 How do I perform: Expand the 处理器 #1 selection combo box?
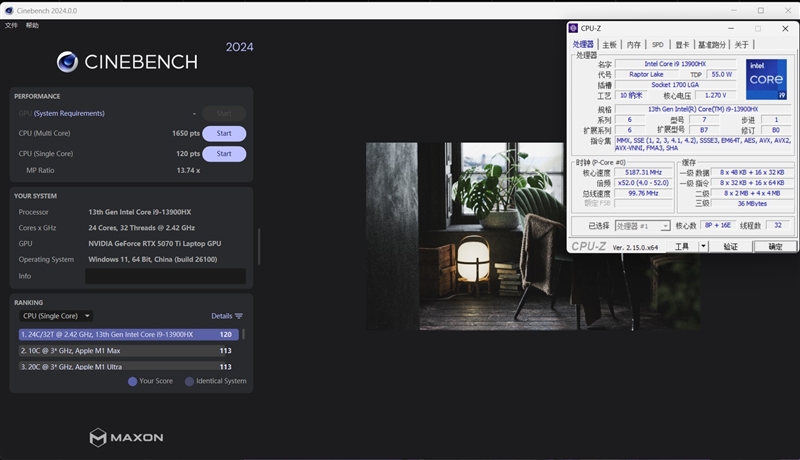[x=642, y=226]
